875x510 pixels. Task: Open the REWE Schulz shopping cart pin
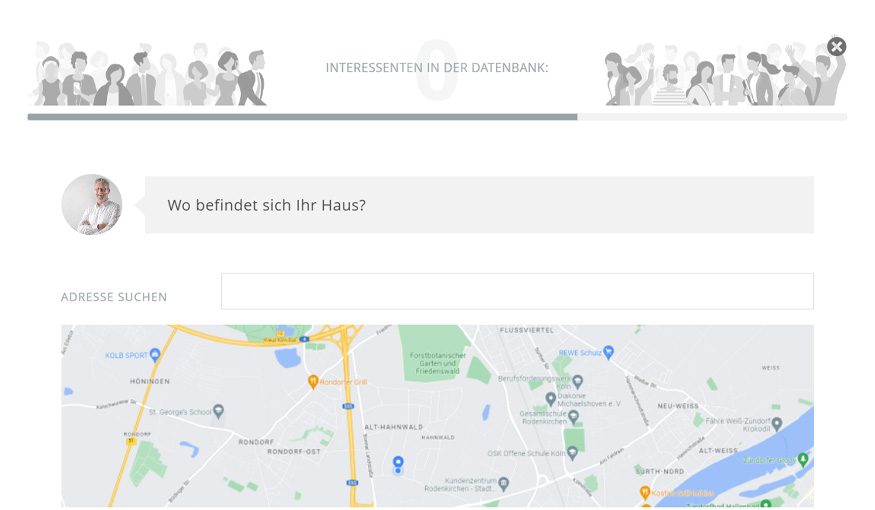[x=608, y=352]
